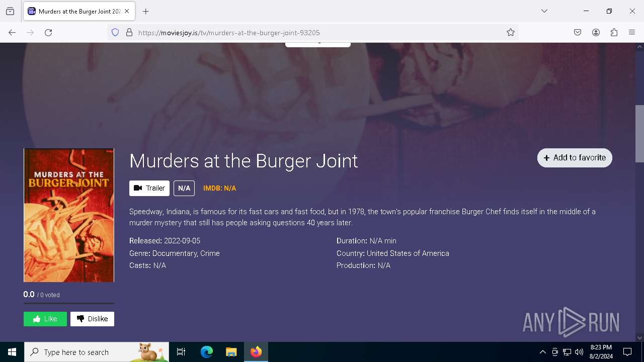
Task: Open the movie poster thumbnail
Action: 69,215
